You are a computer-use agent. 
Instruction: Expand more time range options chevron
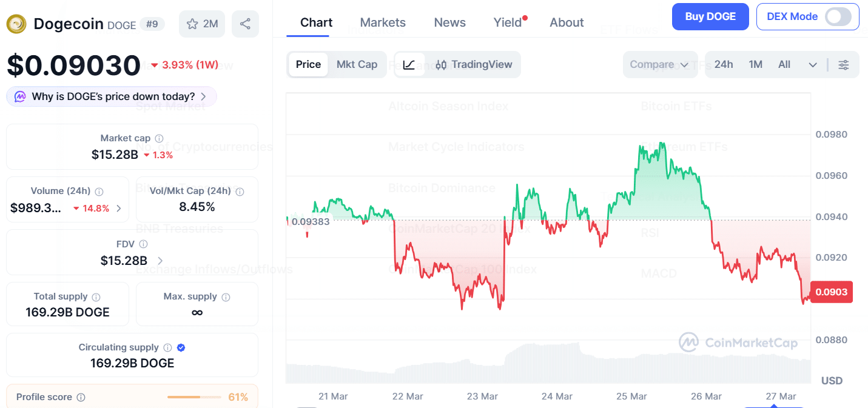813,65
